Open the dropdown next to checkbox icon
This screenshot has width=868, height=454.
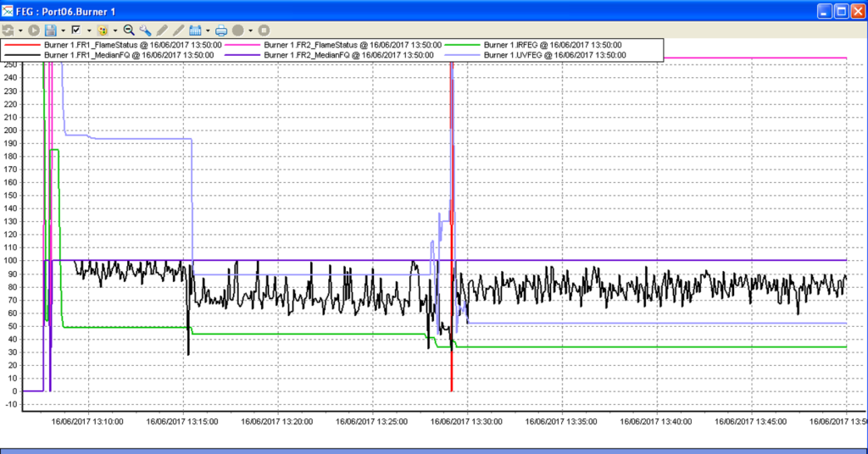pyautogui.click(x=89, y=30)
